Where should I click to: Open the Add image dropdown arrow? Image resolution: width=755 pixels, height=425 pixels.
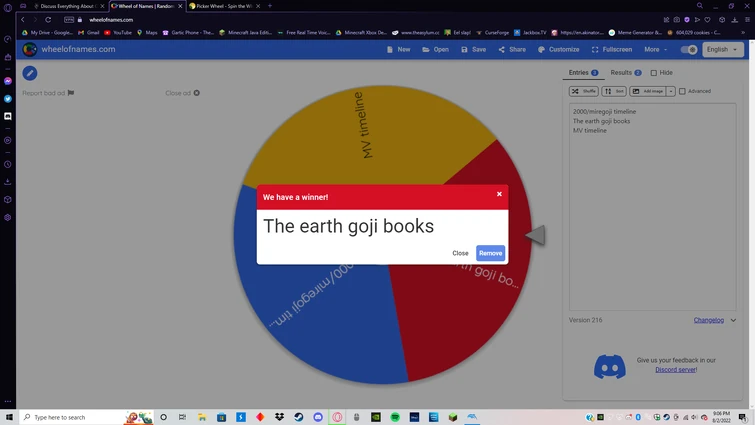(671, 91)
